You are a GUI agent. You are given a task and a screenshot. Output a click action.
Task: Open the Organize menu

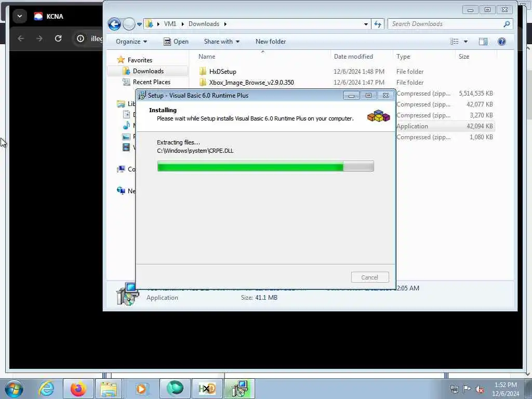131,42
